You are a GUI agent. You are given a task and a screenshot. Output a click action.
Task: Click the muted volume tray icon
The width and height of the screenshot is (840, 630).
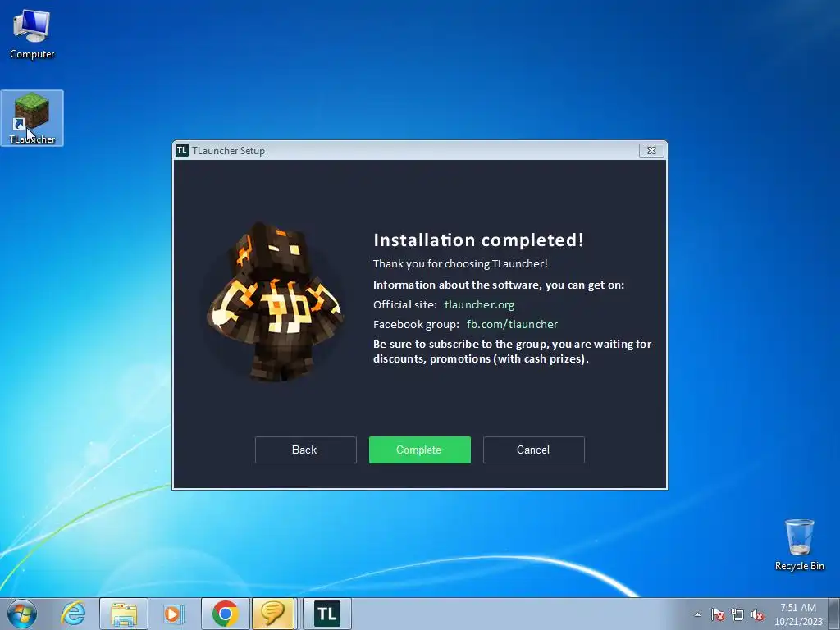click(757, 614)
